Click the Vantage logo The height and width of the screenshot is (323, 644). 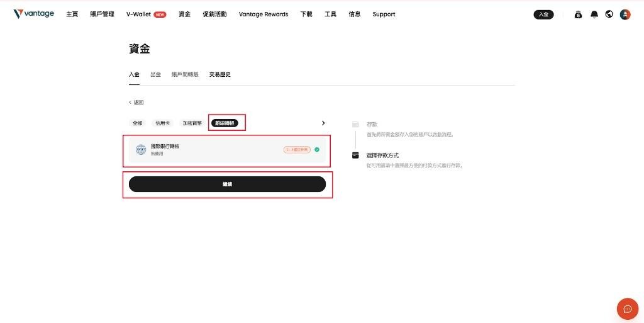(34, 14)
